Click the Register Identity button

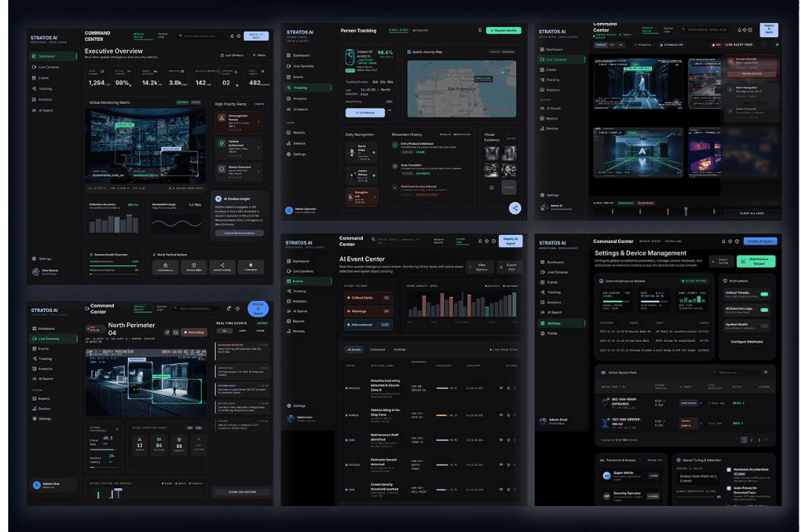click(503, 30)
